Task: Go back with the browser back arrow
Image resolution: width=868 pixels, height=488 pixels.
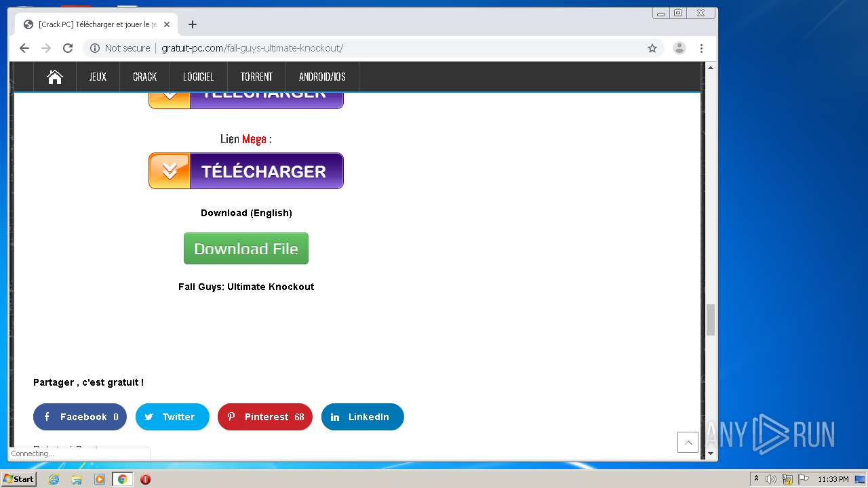Action: 24,48
